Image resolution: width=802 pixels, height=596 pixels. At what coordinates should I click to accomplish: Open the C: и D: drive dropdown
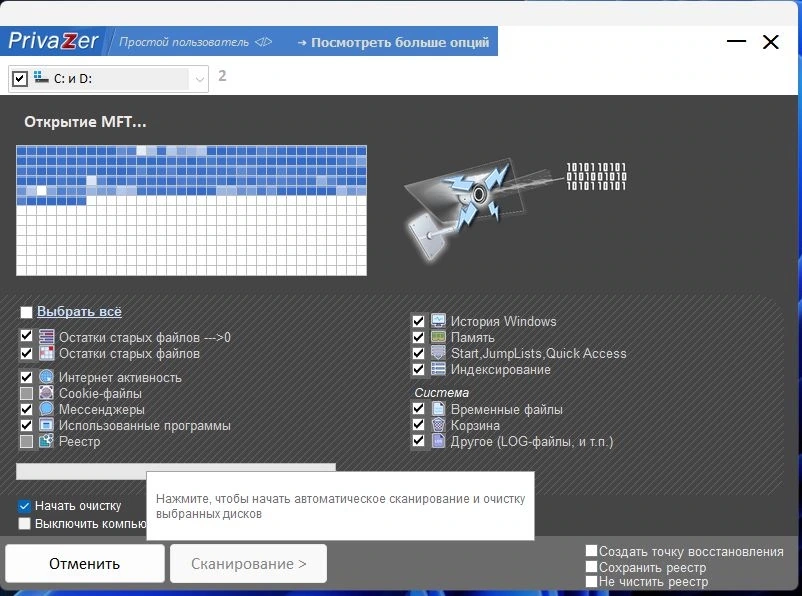point(199,79)
